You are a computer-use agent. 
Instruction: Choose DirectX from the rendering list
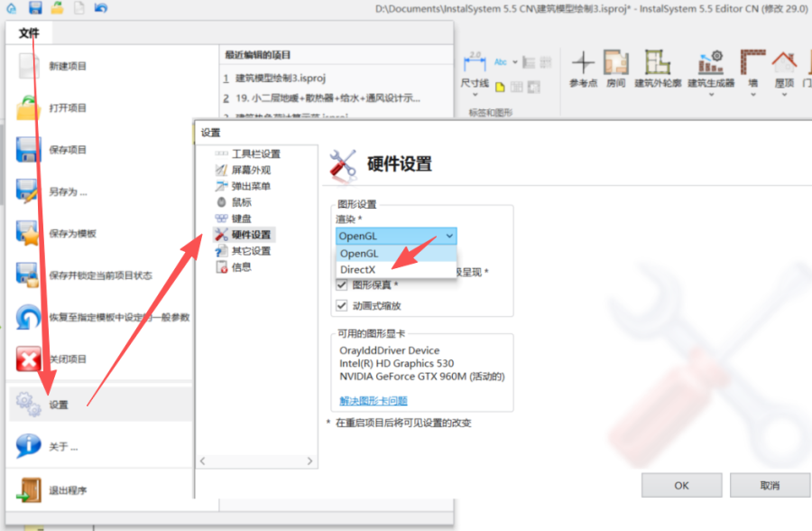click(x=358, y=269)
